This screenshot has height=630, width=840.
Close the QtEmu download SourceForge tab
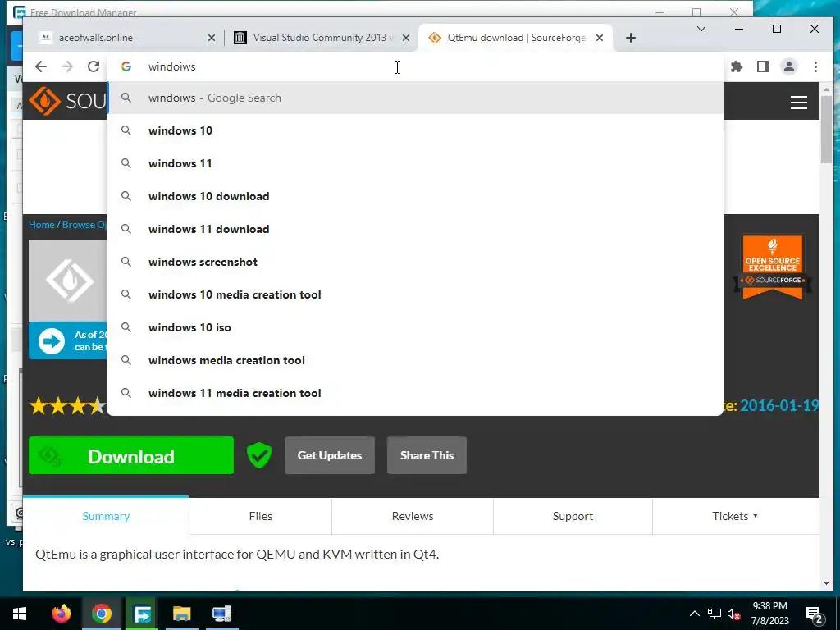pos(600,38)
